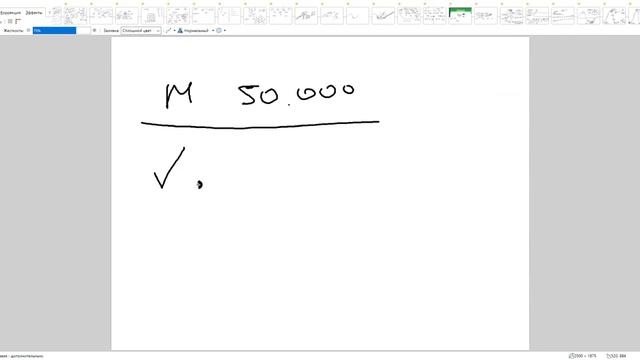This screenshot has width=640, height=360.
Task: Click the Нормальный blend mode flask icon
Action: pos(180,31)
